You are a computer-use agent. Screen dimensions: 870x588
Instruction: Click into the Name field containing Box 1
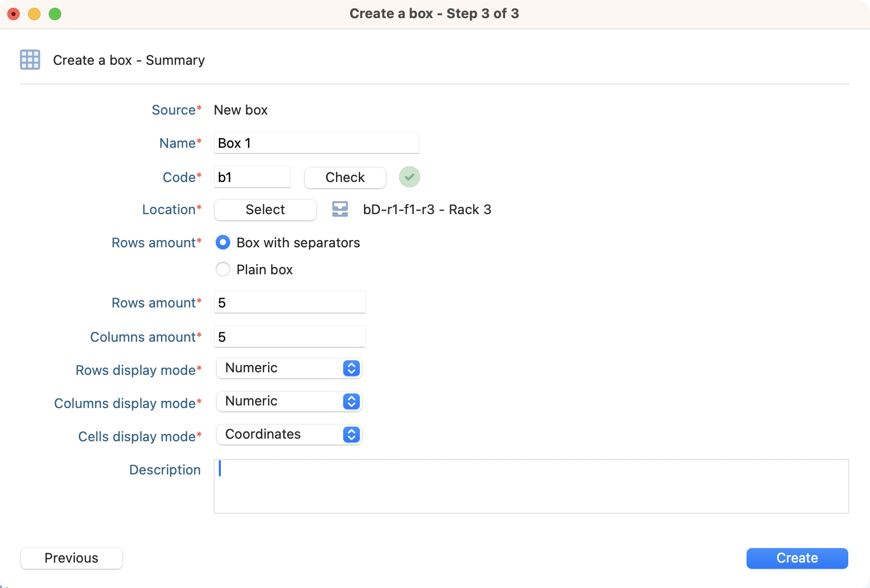point(316,143)
